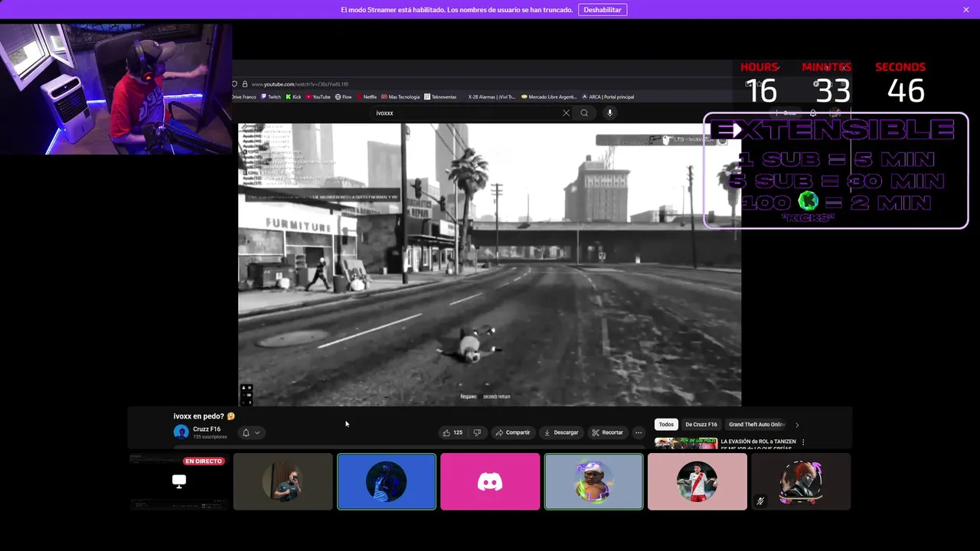Select the Todos filter chip
Image resolution: width=980 pixels, height=551 pixels.
point(667,425)
